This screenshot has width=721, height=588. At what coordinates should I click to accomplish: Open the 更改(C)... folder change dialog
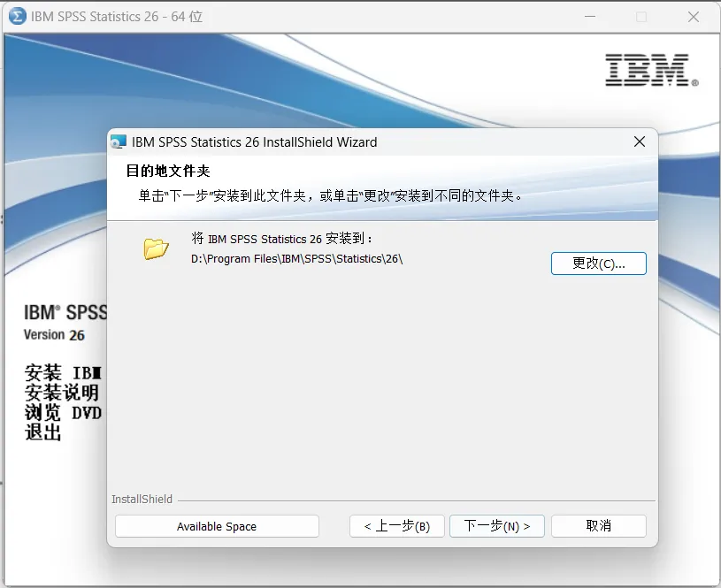pos(599,263)
